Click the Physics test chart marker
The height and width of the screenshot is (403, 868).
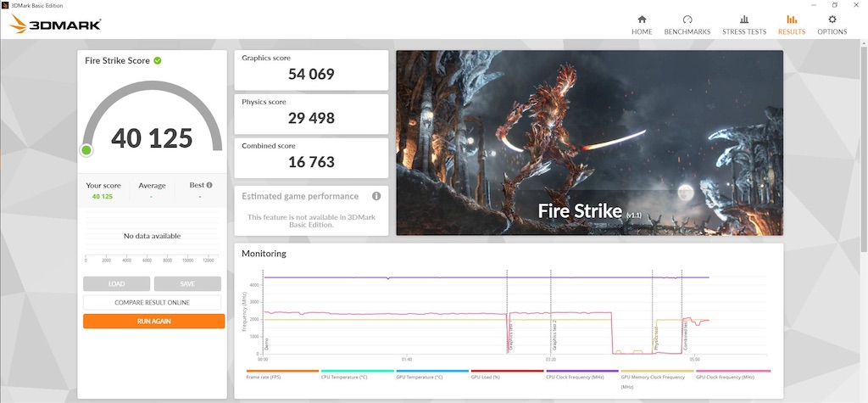click(656, 337)
